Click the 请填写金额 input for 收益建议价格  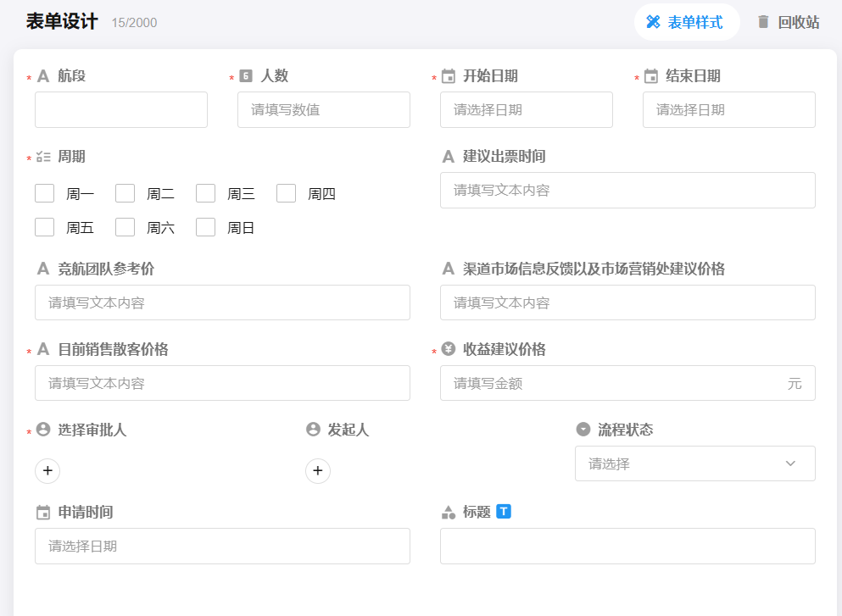click(627, 383)
